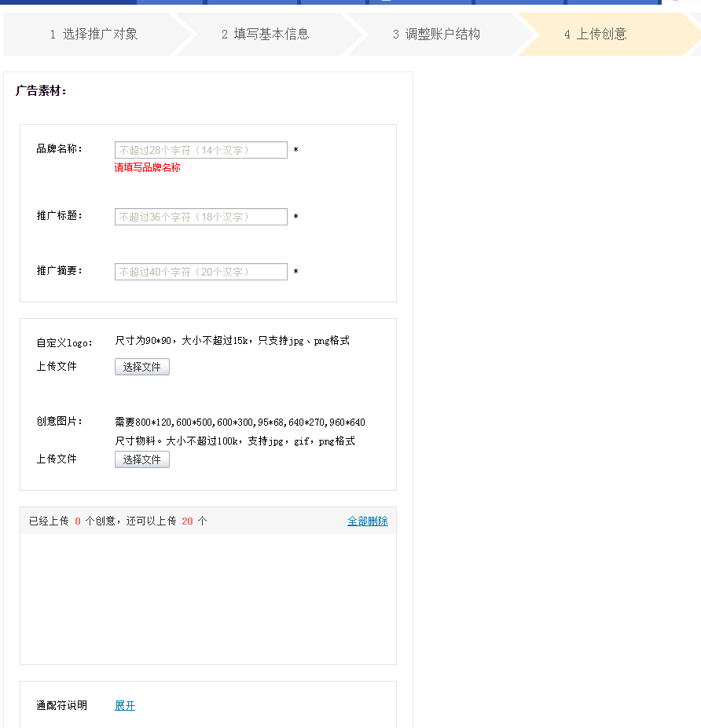Click the 通配符说明 label

(62, 706)
